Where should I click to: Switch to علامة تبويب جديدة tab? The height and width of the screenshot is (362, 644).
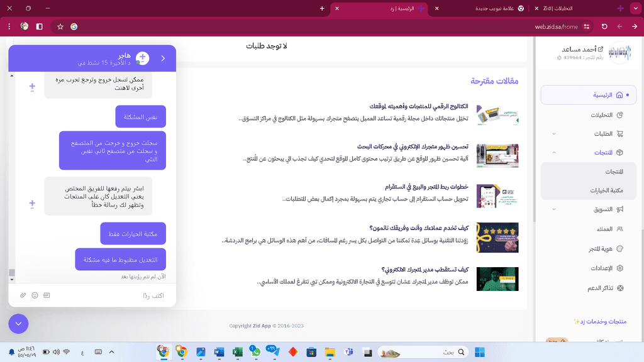494,8
